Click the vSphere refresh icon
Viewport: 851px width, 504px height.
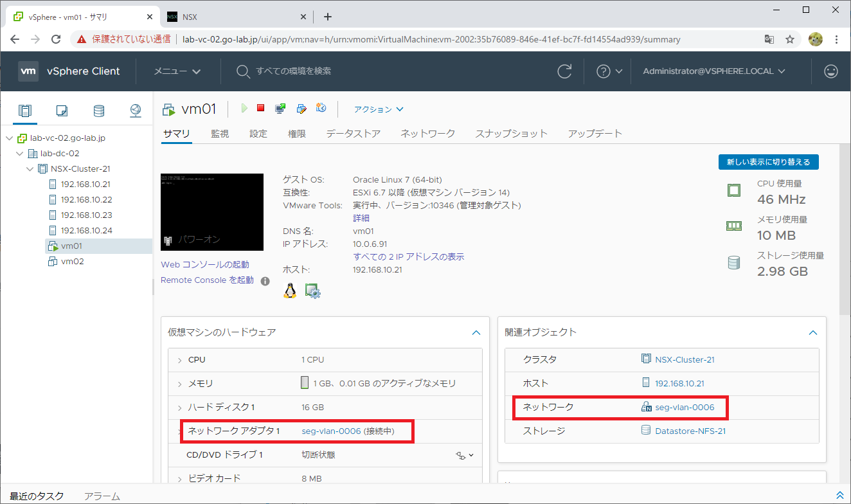564,71
